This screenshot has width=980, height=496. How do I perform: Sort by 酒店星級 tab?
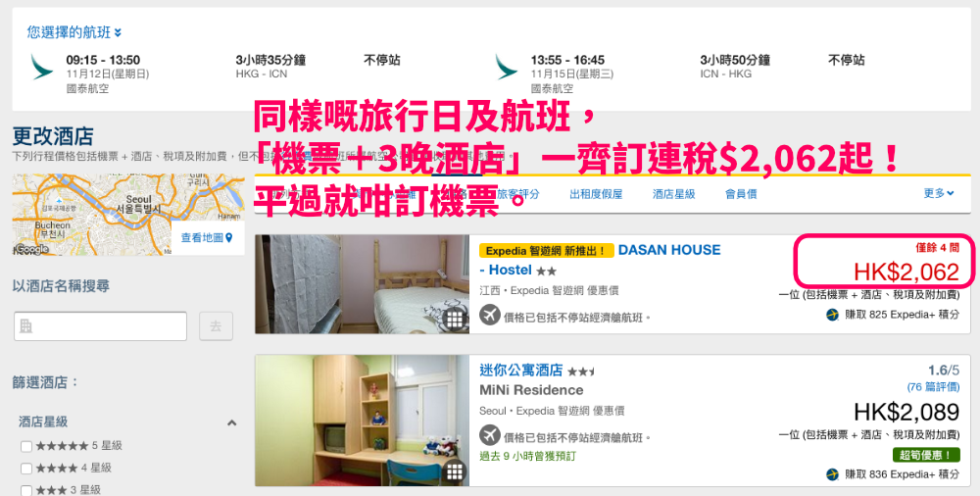pos(674,194)
